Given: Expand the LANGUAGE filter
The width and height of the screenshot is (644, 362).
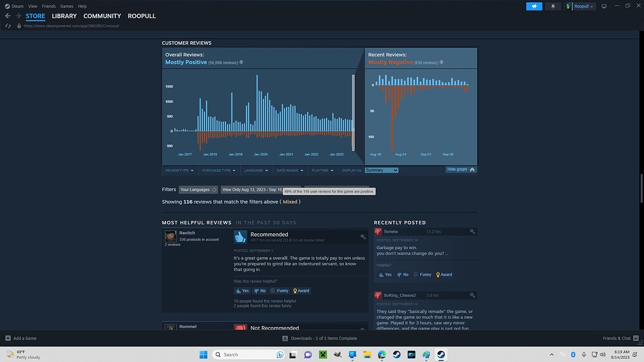Looking at the screenshot, I should pos(256,170).
